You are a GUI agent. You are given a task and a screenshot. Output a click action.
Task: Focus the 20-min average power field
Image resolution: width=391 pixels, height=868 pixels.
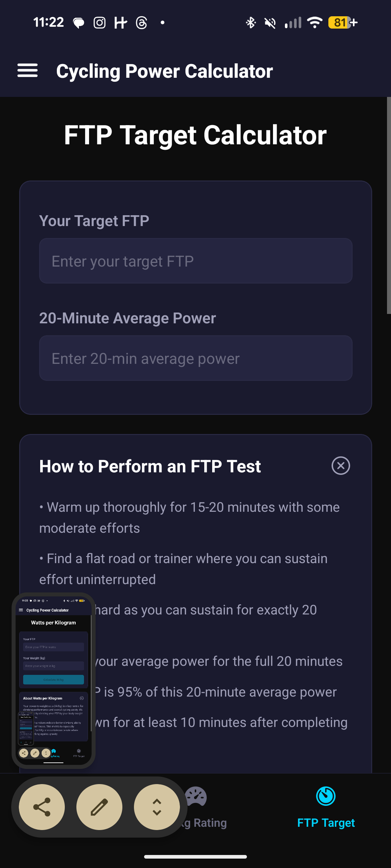click(x=195, y=358)
